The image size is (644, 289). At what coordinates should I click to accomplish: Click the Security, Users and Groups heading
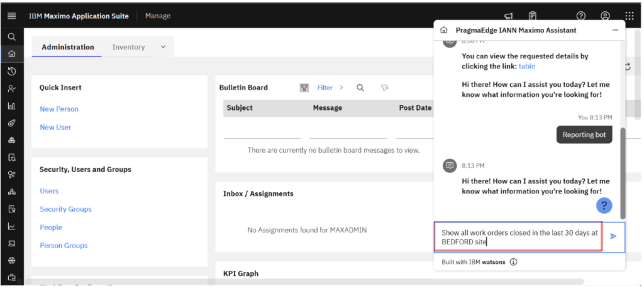tap(86, 170)
